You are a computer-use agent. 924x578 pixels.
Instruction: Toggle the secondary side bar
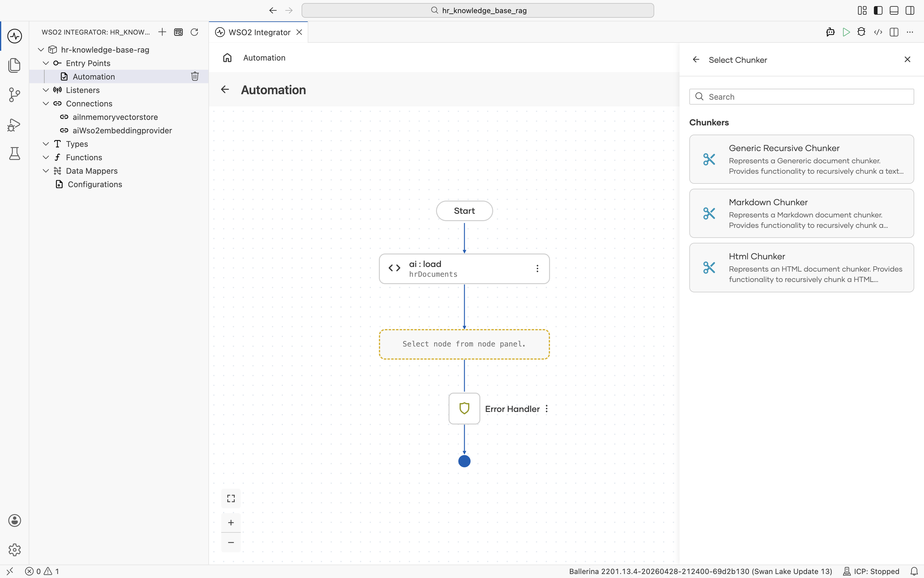(x=910, y=10)
